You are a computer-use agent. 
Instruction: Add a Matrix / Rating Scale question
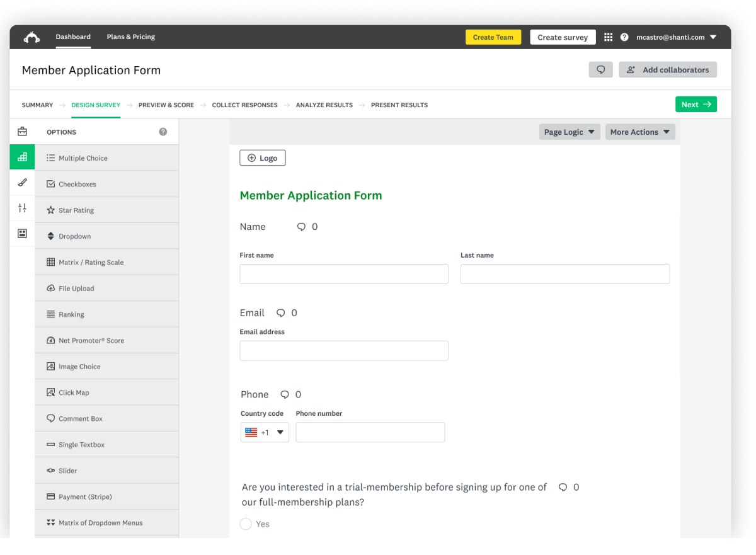(106, 262)
